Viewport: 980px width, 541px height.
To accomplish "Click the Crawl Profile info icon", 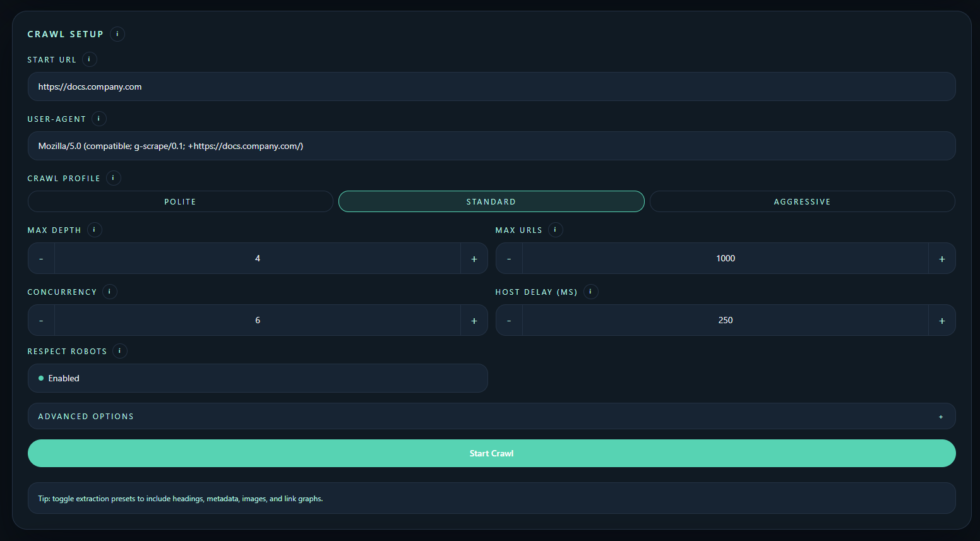I will point(113,178).
